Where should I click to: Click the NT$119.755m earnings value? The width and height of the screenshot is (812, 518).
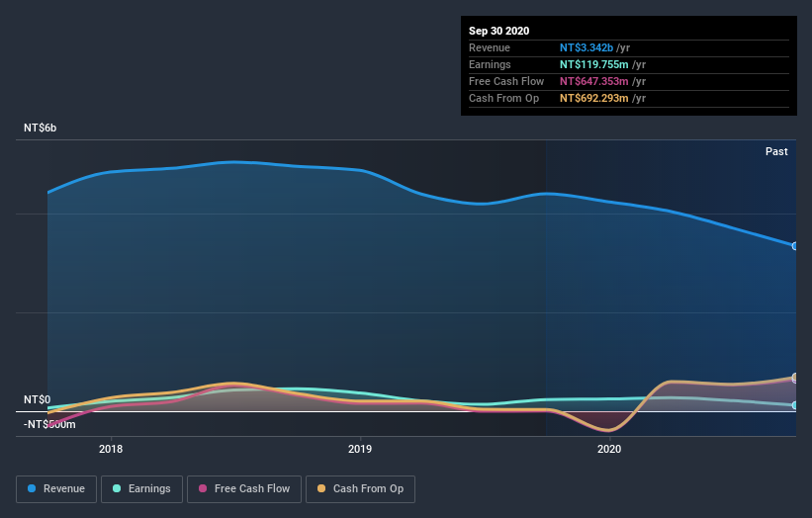594,64
